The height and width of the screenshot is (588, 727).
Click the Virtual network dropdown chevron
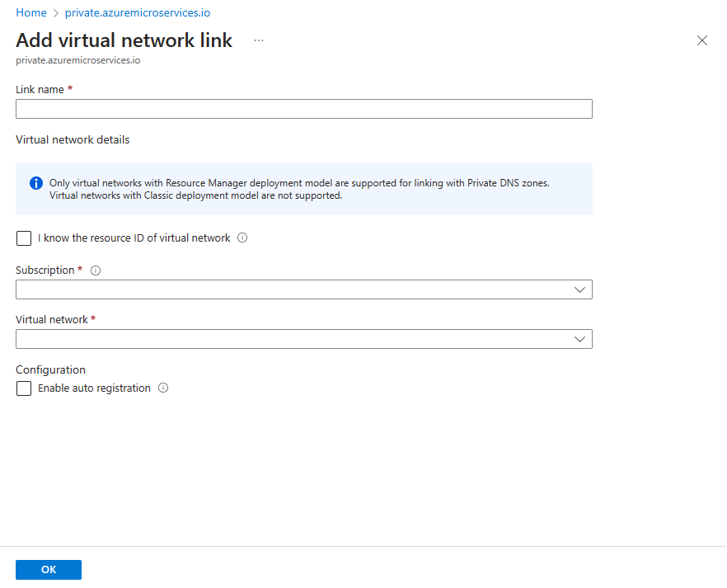579,340
